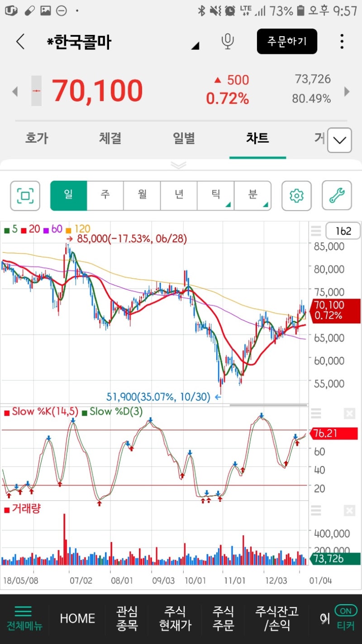Open the stock name selector triangle
The height and width of the screenshot is (644, 362).
195,45
